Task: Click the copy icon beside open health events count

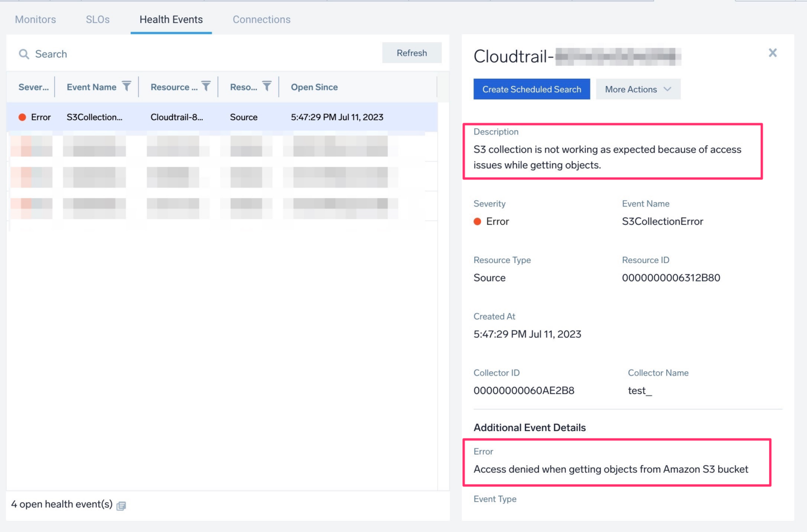Action: (120, 505)
